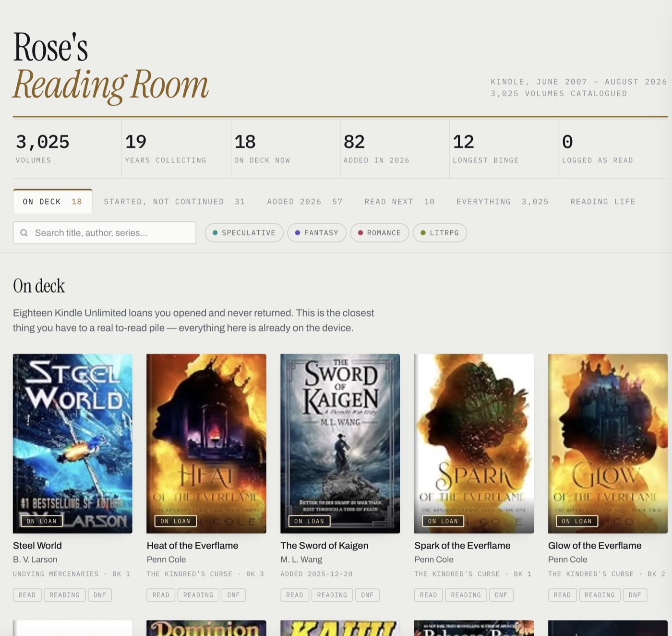Open Glow of the Everflame cover
Image resolution: width=672 pixels, height=636 pixels.
[608, 443]
